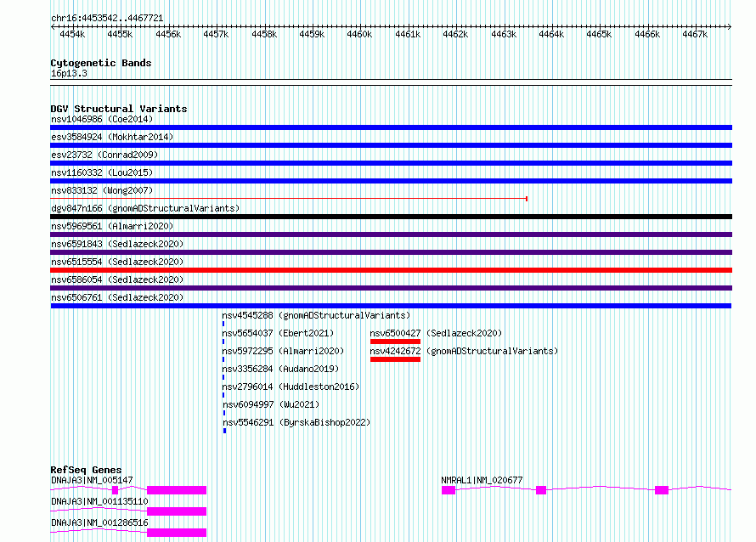Click the 4467k ruler tick label
756x542 pixels.
click(695, 34)
